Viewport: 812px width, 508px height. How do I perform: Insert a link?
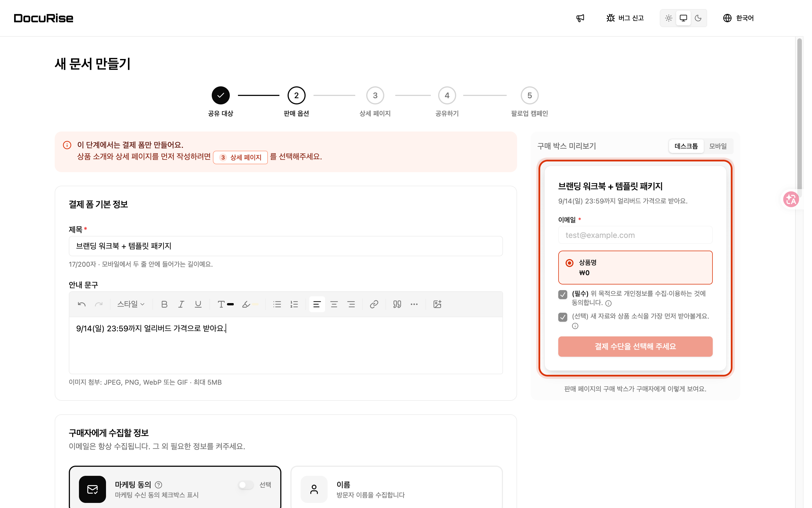pyautogui.click(x=374, y=305)
